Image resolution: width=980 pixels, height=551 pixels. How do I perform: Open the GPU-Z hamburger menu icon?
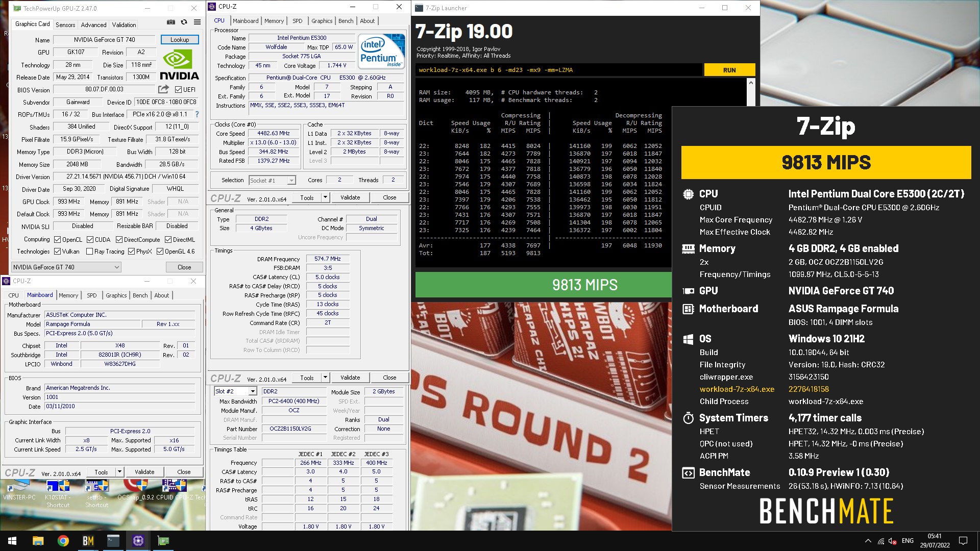[x=197, y=22]
